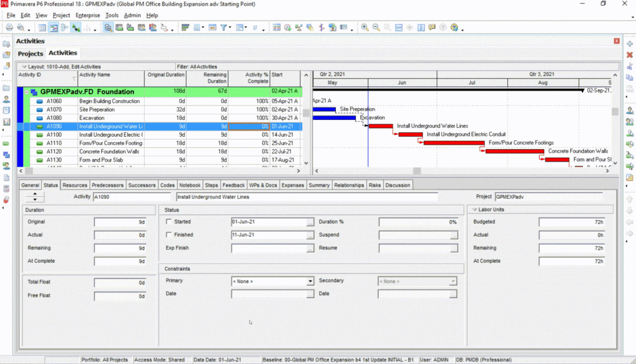This screenshot has height=364, width=636.
Task: Click the Level Resources toolbar icon
Action: [x=299, y=27]
